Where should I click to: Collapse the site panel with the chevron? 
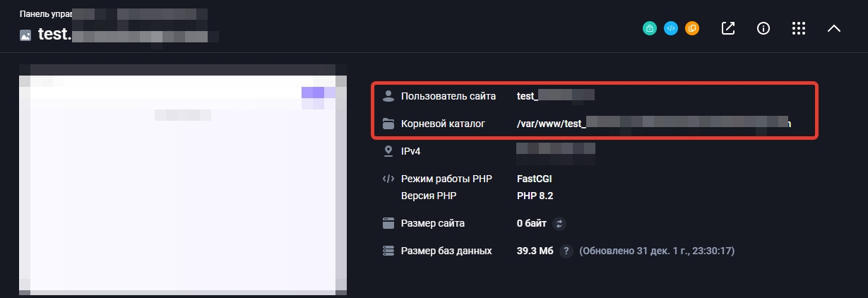click(x=834, y=29)
